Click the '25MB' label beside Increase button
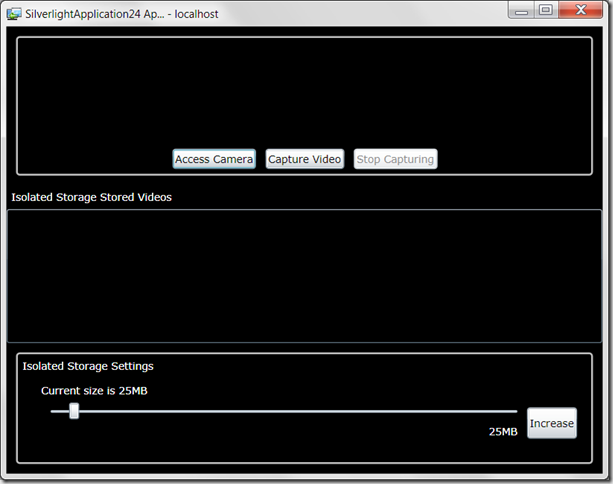This screenshot has height=484, width=613. point(503,432)
